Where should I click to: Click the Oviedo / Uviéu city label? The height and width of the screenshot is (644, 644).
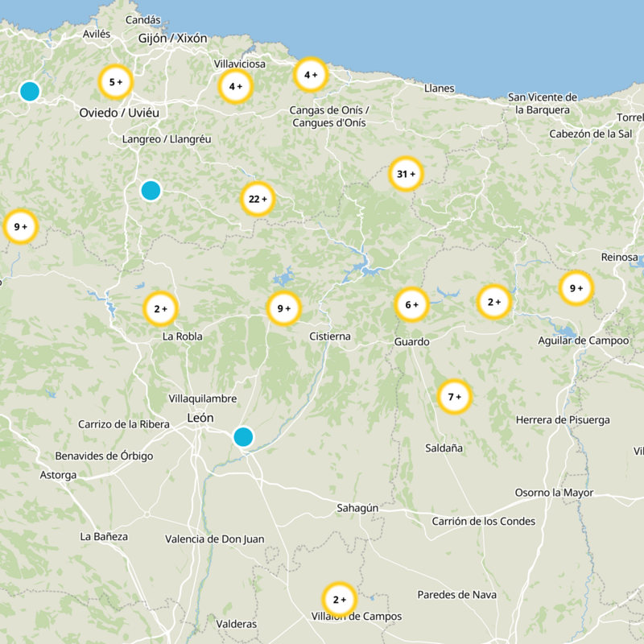[119, 113]
